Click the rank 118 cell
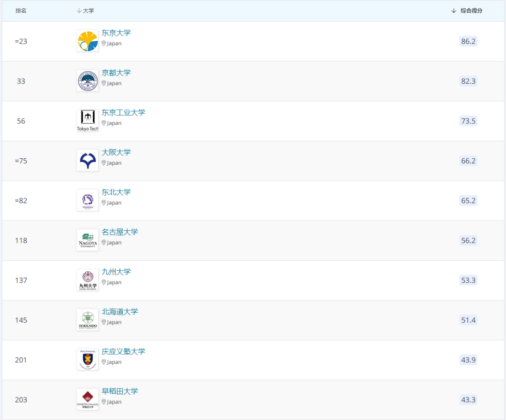Screen dimensions: 506x420 pos(21,240)
